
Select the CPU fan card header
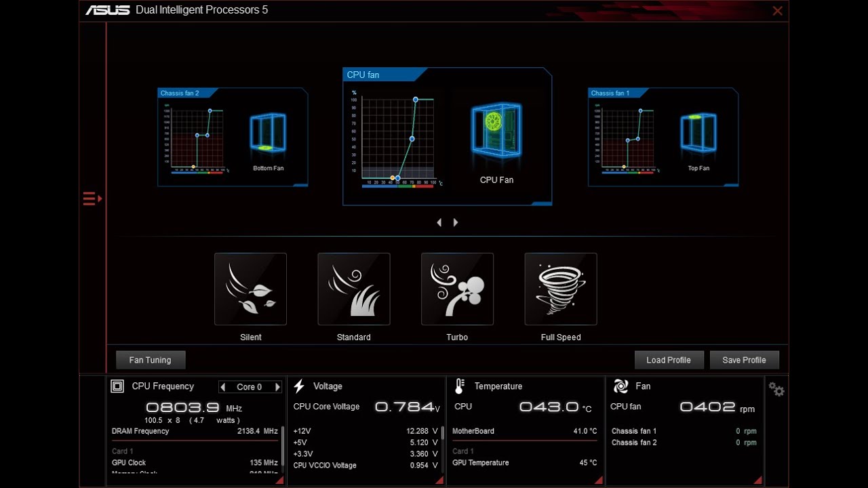tap(383, 75)
